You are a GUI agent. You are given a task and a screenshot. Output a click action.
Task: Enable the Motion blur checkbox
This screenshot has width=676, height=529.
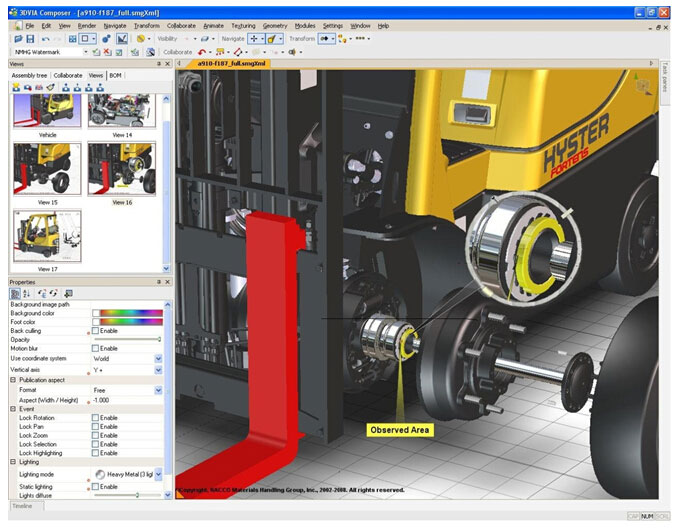click(x=95, y=348)
